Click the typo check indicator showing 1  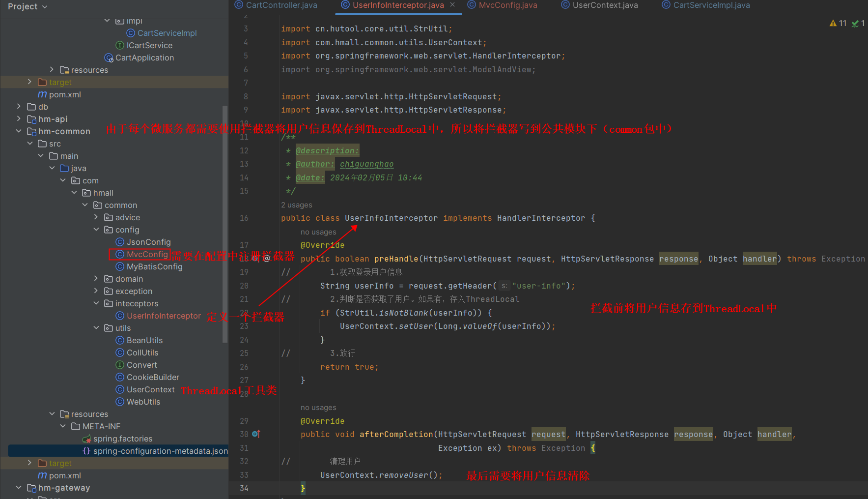tap(858, 23)
